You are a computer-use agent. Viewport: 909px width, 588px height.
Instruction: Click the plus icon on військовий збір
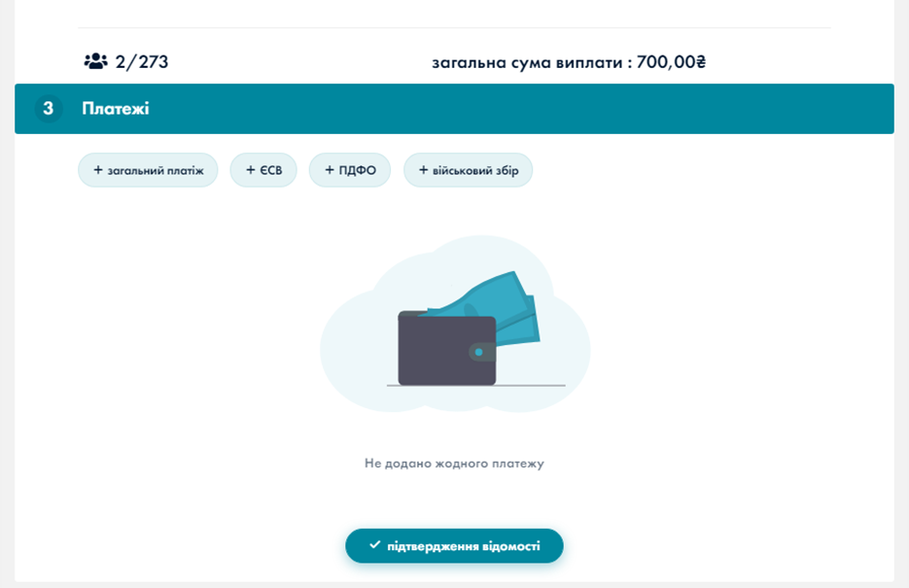tap(424, 170)
